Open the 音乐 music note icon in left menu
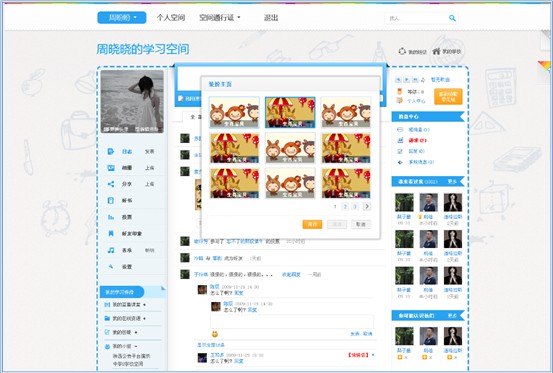553x373 pixels. point(110,250)
